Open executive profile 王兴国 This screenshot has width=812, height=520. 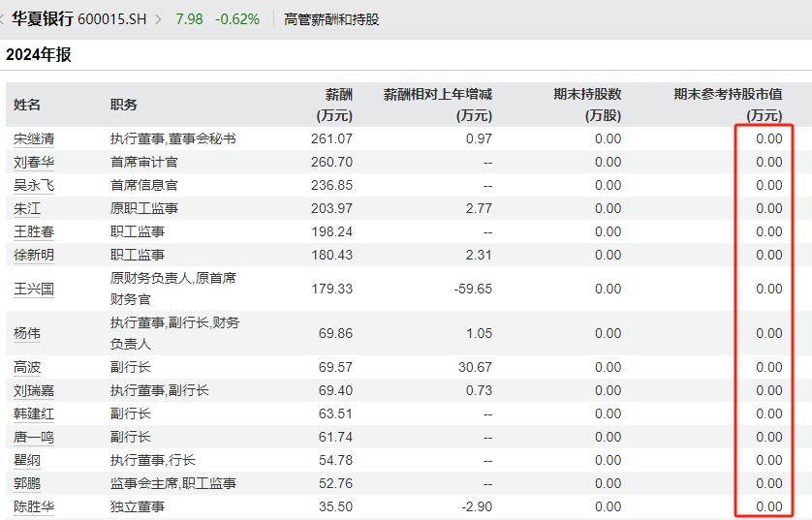point(34,289)
